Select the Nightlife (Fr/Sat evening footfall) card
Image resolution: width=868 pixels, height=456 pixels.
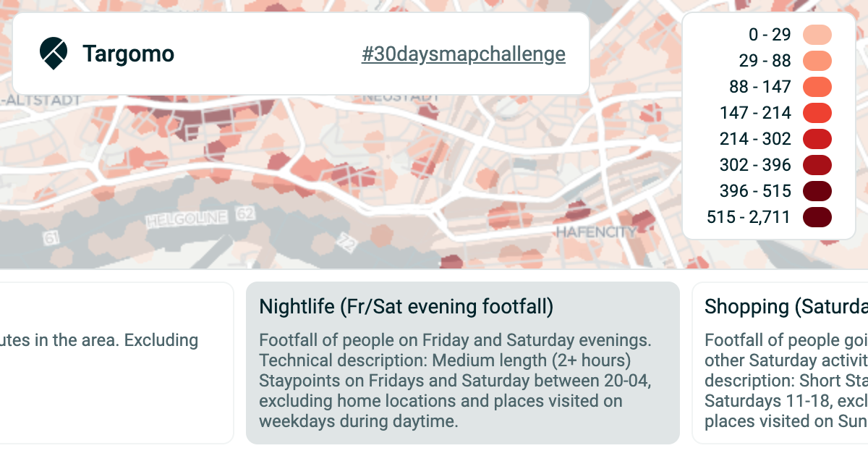[x=462, y=363]
